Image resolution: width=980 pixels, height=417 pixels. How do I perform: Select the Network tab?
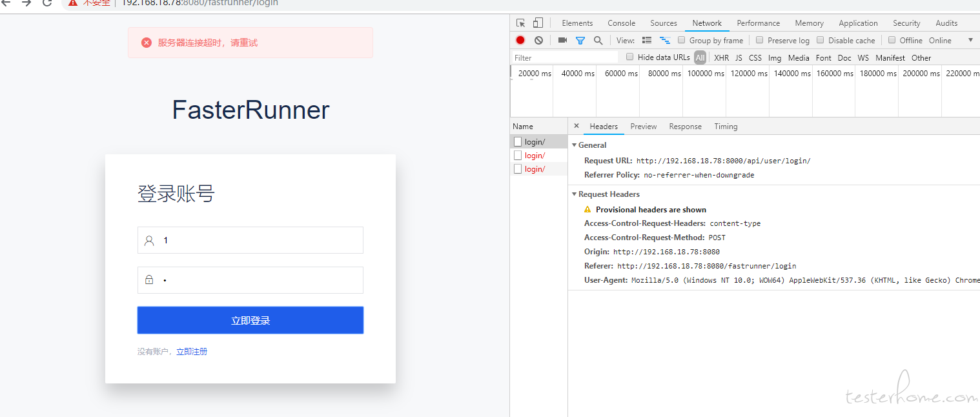click(x=707, y=23)
